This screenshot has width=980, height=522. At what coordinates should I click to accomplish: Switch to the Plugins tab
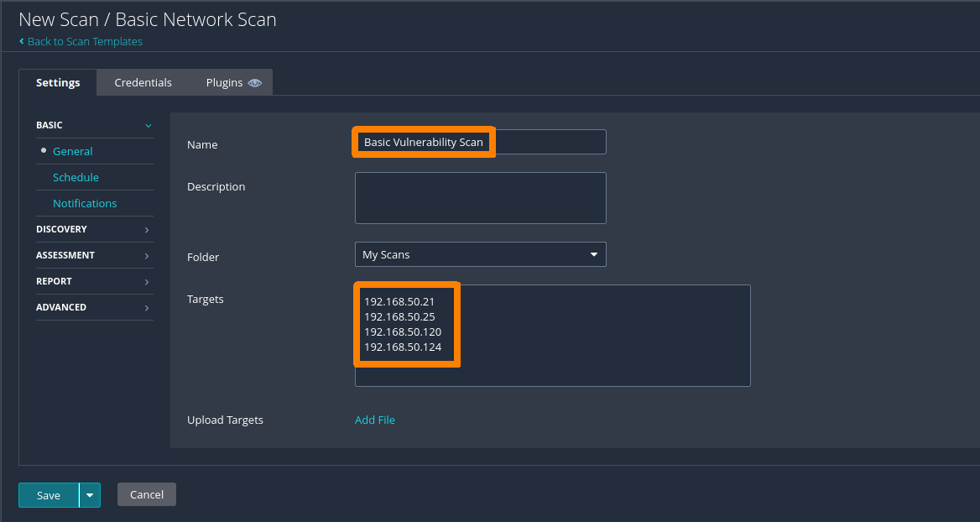pos(224,82)
